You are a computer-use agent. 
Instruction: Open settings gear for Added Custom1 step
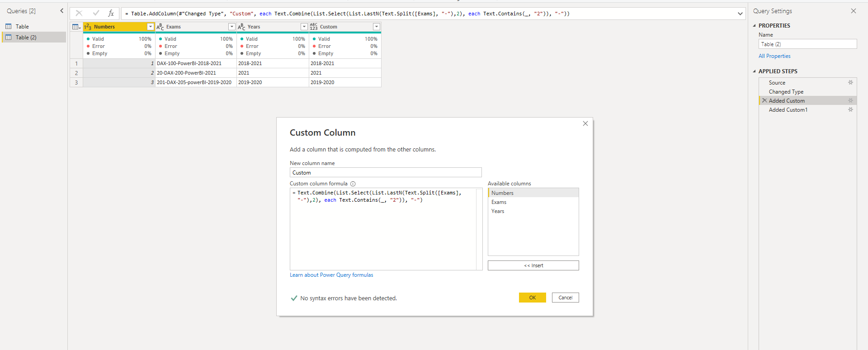[x=850, y=110]
